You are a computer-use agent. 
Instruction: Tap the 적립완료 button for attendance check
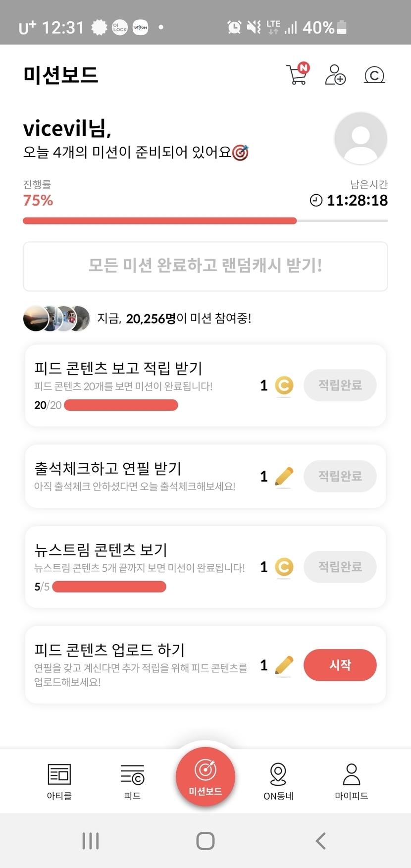coord(340,476)
